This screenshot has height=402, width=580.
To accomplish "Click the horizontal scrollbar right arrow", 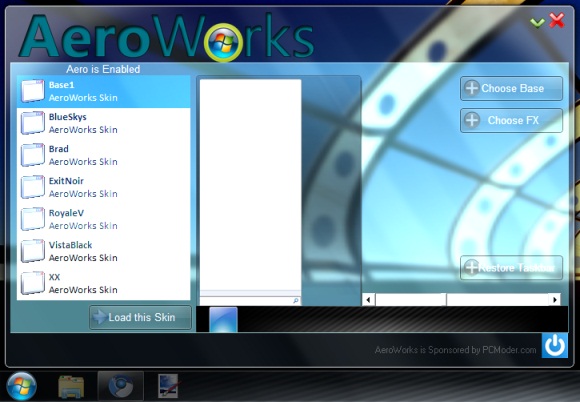I will pyautogui.click(x=554, y=300).
